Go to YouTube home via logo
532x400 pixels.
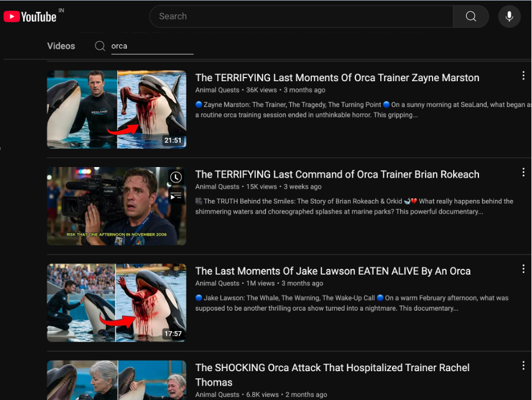tap(30, 16)
